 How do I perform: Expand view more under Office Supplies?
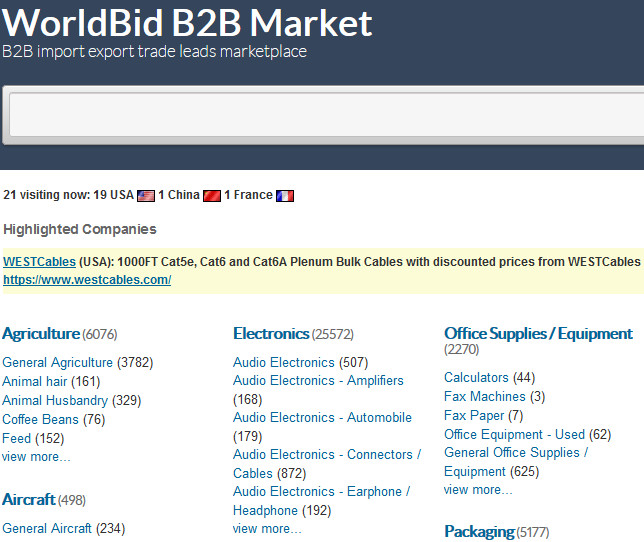pyautogui.click(x=478, y=489)
